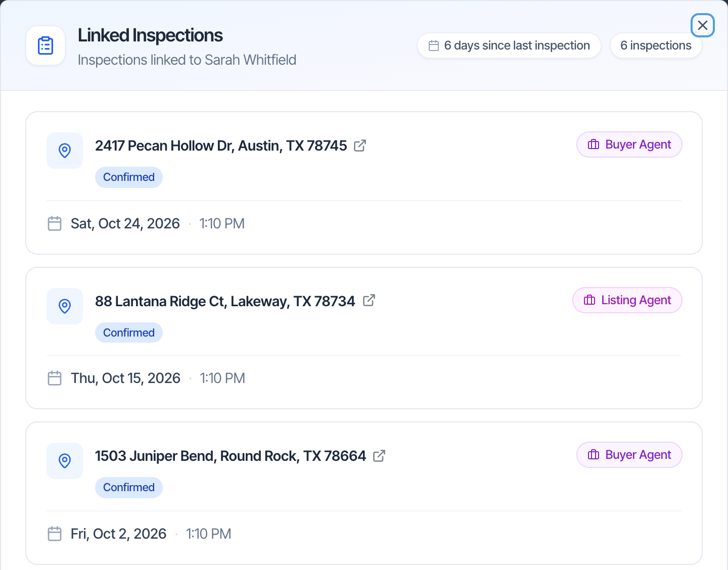Click the clipboard icon beside Linked Inspections

[x=45, y=45]
